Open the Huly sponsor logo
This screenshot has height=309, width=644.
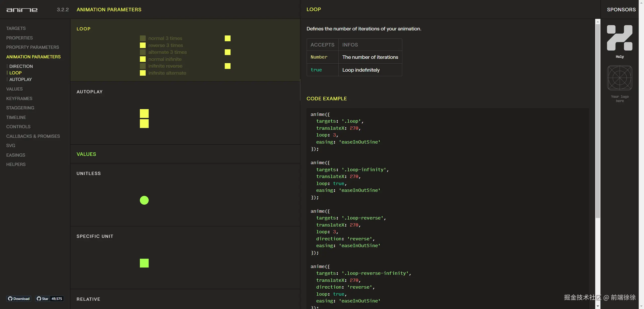[619, 38]
